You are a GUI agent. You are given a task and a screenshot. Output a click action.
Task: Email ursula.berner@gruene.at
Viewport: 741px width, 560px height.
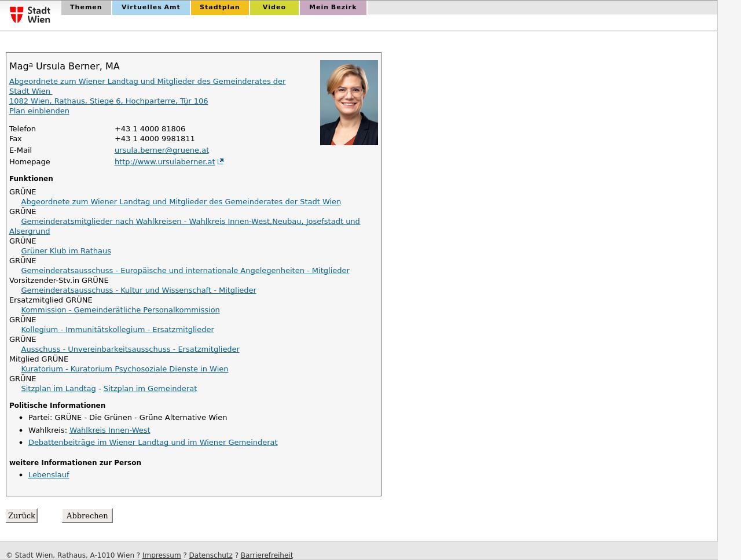point(162,150)
